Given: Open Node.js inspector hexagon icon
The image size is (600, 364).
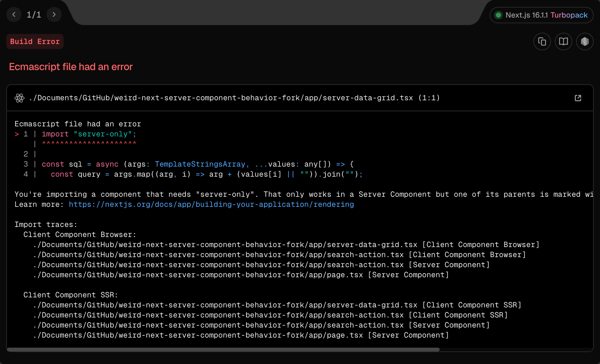Looking at the screenshot, I should click(x=585, y=41).
